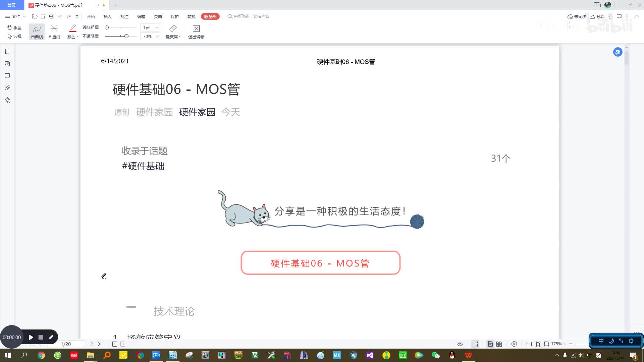Viewport: 644px width, 362px height.
Task: Click the red 随意画 tab pill
Action: 210,16
